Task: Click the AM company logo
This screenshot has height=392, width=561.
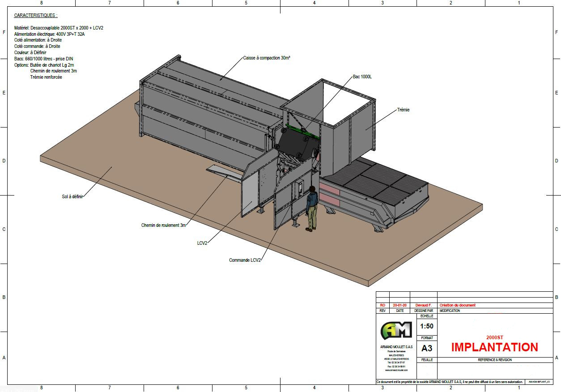Action: coord(396,330)
